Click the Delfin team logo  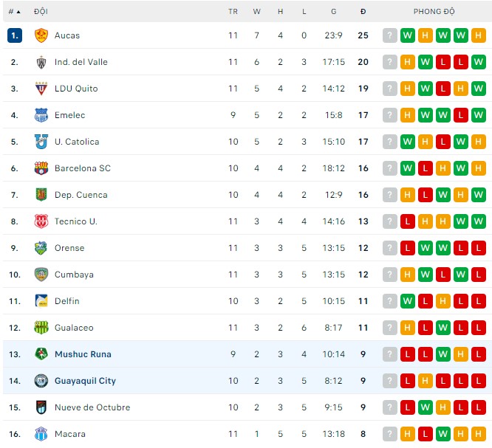41,301
